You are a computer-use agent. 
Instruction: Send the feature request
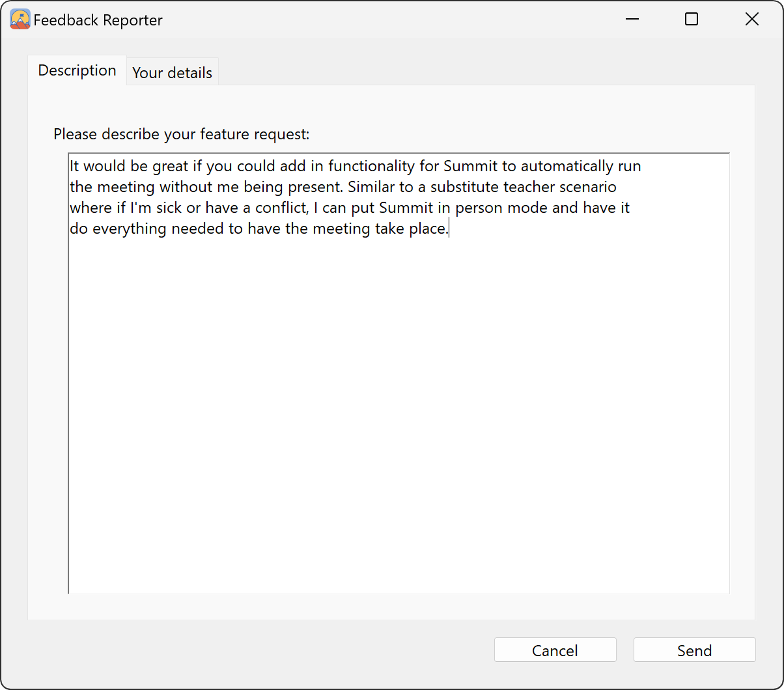tap(694, 650)
